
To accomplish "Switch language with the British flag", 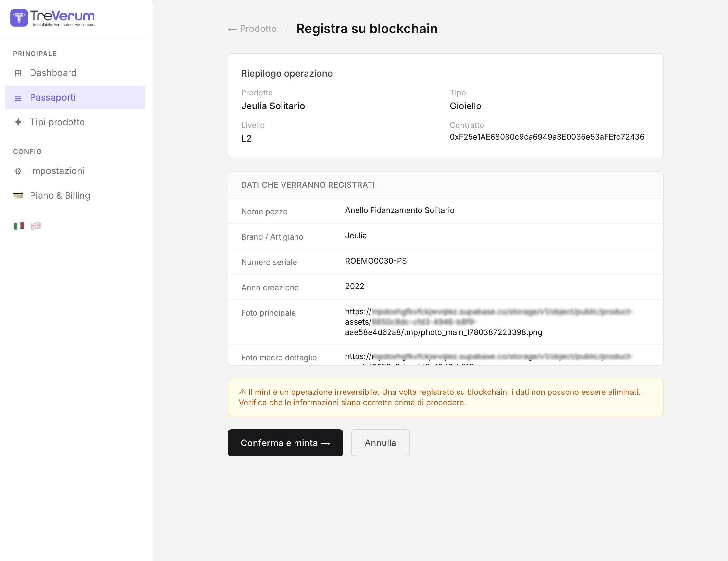I will pyautogui.click(x=36, y=226).
